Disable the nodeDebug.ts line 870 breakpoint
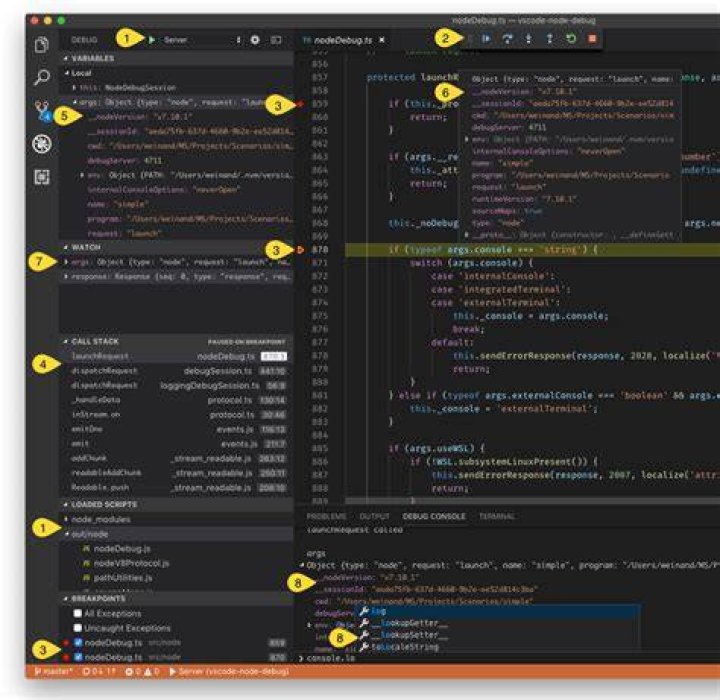Screen dimensions: 720x700 (x=79, y=657)
